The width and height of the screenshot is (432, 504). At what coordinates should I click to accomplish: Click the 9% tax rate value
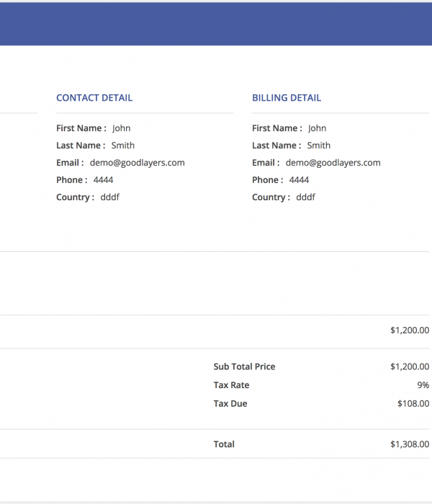423,385
